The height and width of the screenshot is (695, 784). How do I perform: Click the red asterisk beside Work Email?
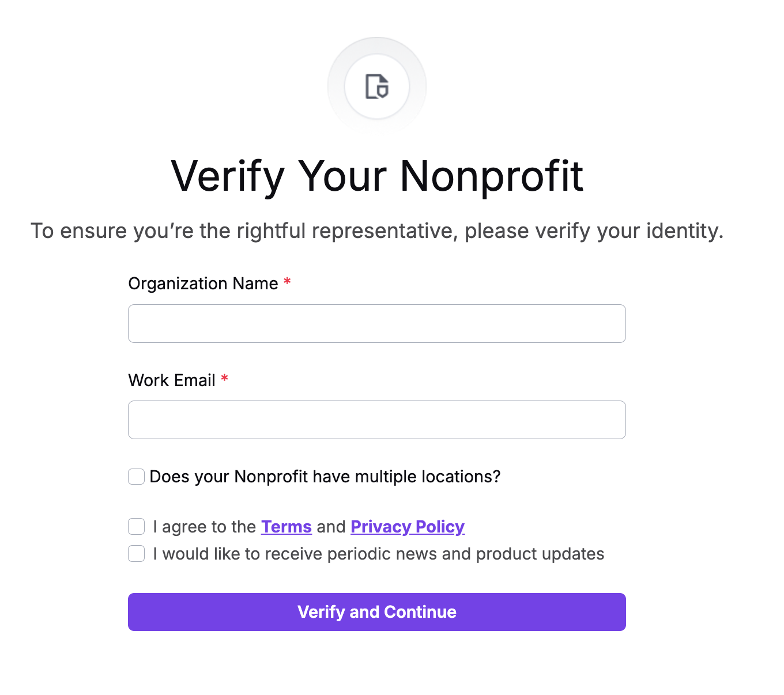(x=225, y=379)
